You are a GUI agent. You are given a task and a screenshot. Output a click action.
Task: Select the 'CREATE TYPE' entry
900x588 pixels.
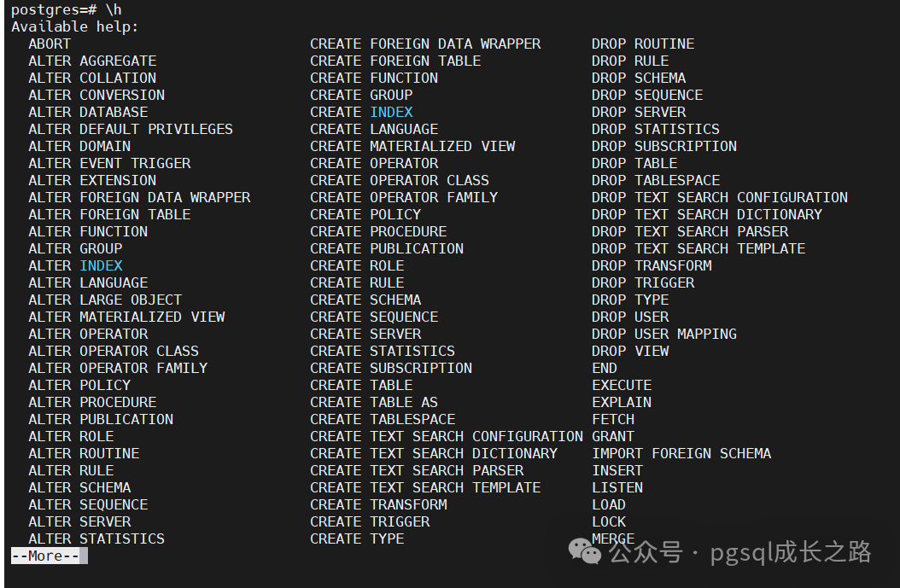[x=357, y=539]
